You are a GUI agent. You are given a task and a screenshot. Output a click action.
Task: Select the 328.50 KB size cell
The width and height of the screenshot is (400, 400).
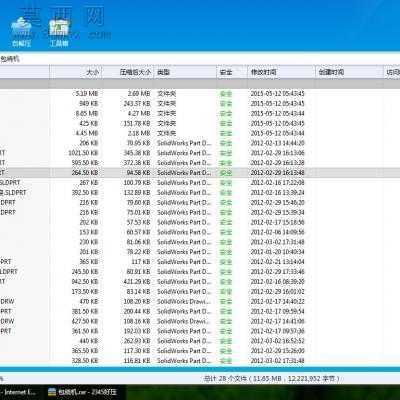(85, 361)
